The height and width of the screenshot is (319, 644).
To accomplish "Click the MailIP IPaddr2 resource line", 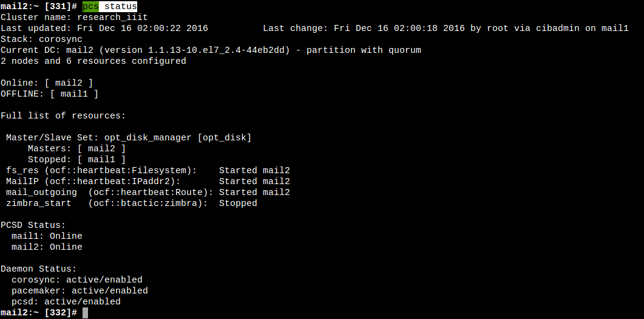I will (148, 181).
